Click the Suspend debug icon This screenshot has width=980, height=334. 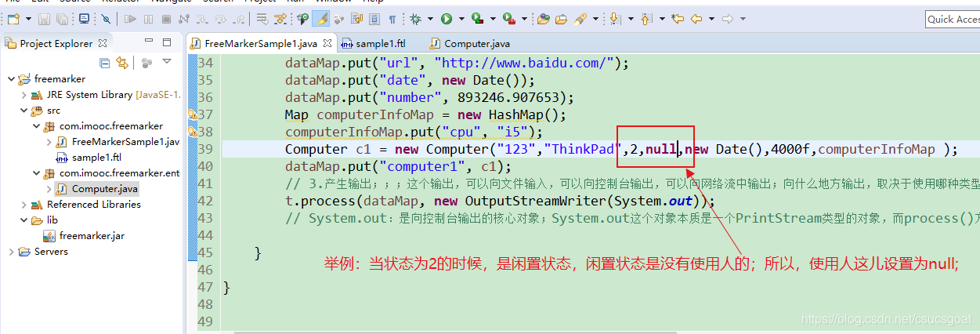148,19
